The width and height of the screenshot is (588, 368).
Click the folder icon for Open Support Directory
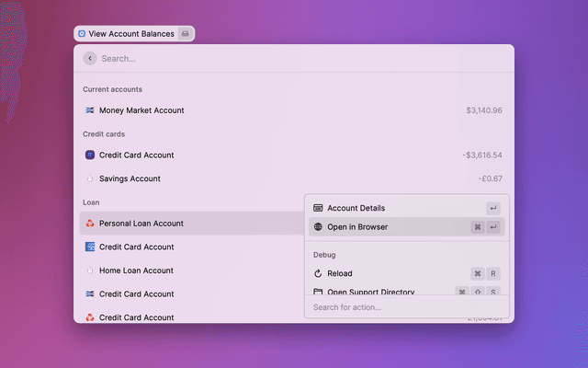click(318, 292)
